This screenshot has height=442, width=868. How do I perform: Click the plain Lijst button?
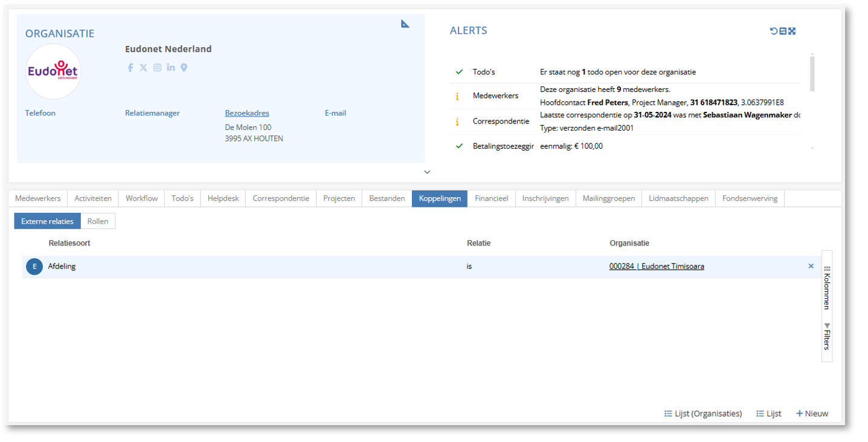[769, 414]
